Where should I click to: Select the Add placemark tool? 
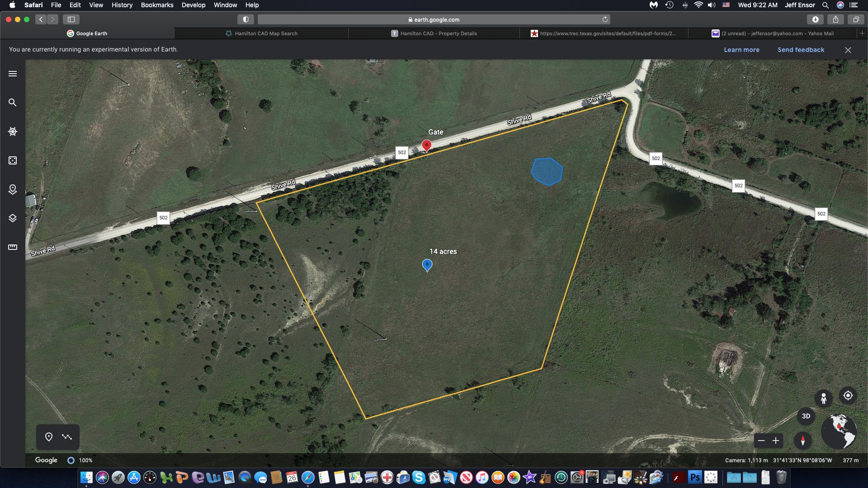point(49,437)
